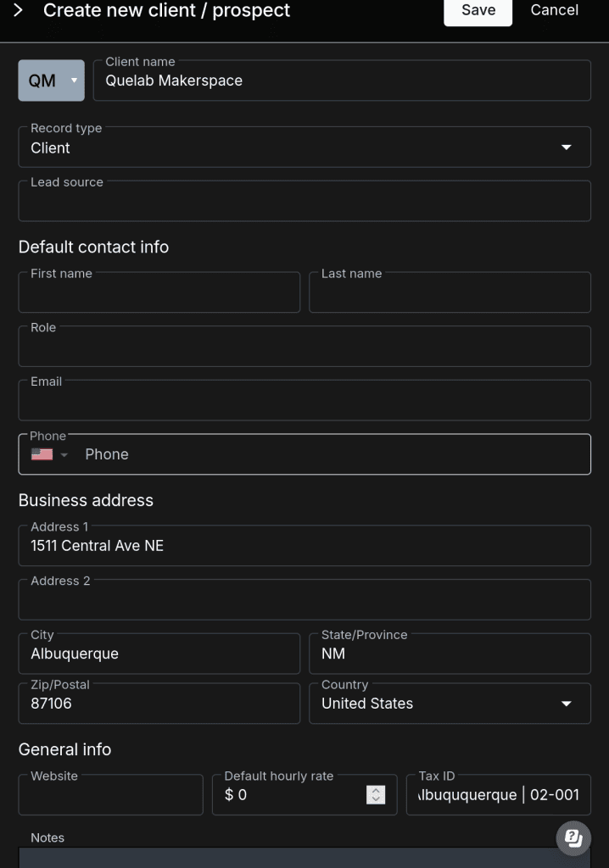Click the Notes text area
Screen dimensions: 609x868
304,858
